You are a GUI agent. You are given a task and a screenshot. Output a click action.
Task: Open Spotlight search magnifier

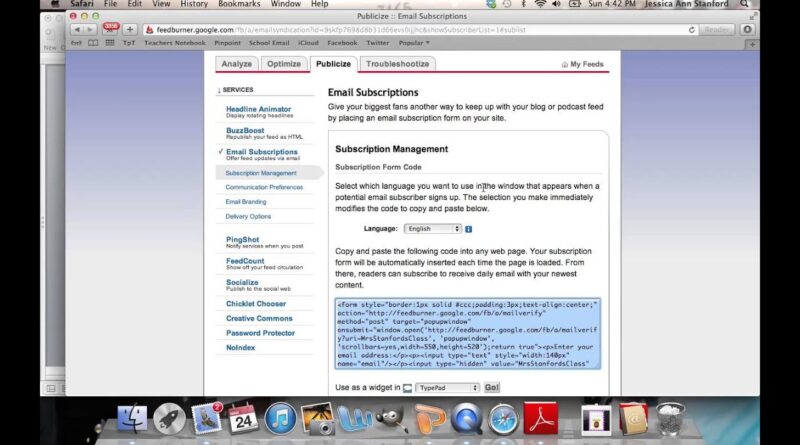tap(745, 4)
